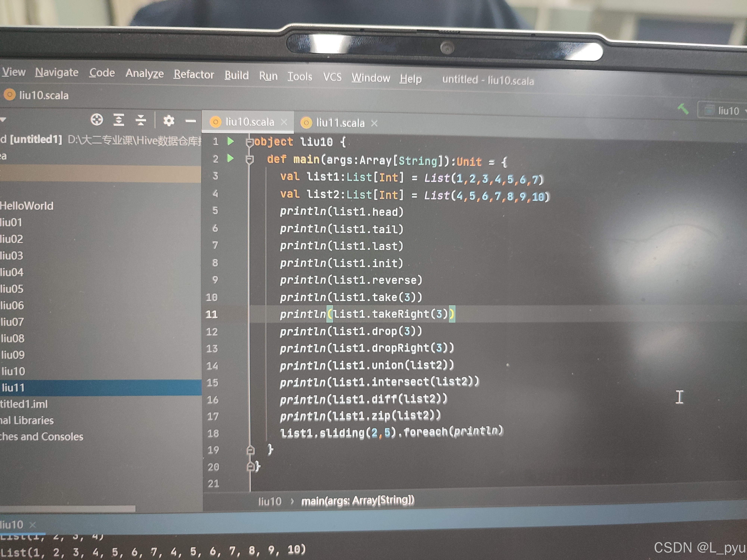Click the Expand All icon in project panel
Screen dimensions: 747x560
pos(119,120)
